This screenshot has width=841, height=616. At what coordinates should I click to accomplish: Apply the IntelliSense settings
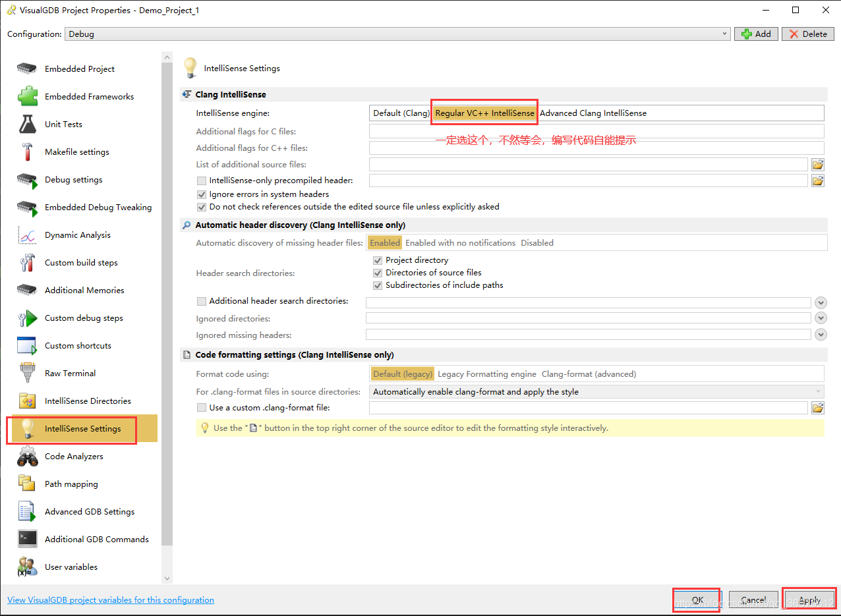tap(809, 600)
